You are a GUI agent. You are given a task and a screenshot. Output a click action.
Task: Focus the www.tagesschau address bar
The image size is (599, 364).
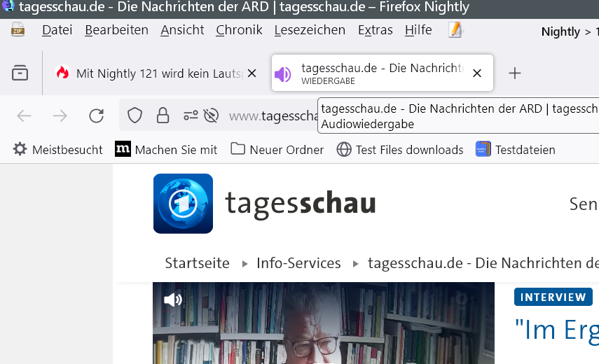coord(273,116)
